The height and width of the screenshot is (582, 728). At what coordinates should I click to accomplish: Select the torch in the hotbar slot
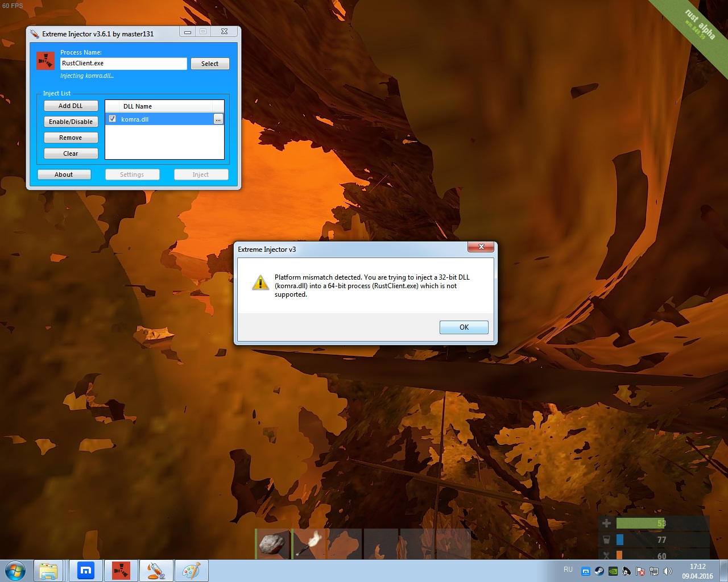[309, 544]
